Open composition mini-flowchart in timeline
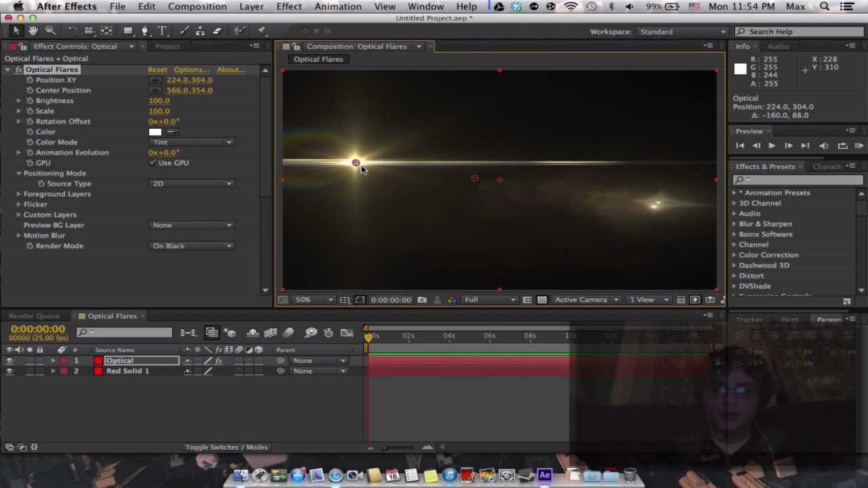The width and height of the screenshot is (868, 488). tap(188, 332)
